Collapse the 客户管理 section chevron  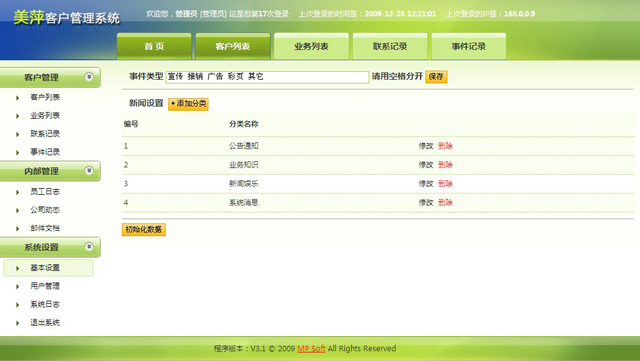click(x=89, y=77)
